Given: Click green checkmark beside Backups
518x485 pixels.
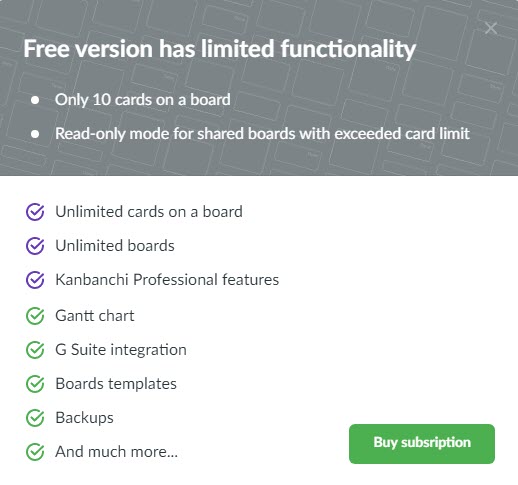Looking at the screenshot, I should [35, 418].
